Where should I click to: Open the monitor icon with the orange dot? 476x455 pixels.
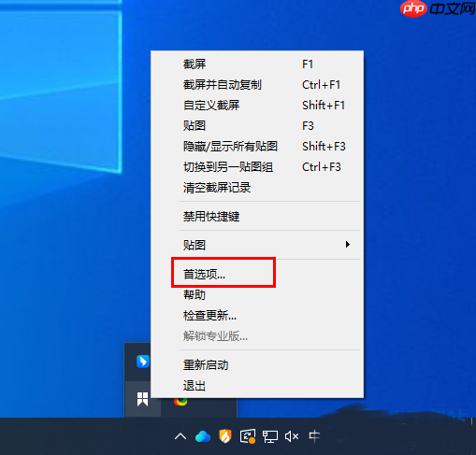248,436
